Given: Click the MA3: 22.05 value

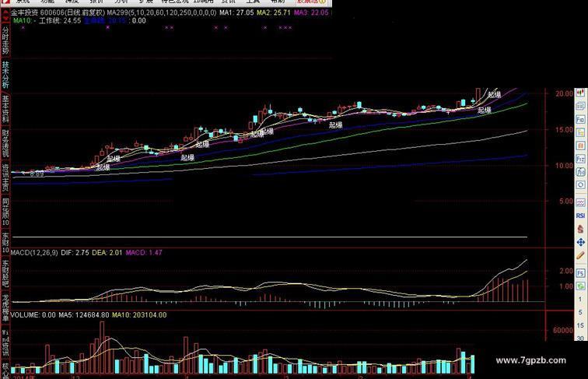Looking at the screenshot, I should click(x=311, y=12).
